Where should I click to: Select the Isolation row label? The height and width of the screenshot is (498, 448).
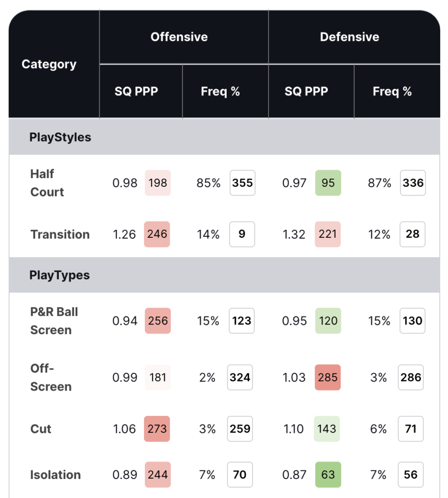(x=55, y=475)
